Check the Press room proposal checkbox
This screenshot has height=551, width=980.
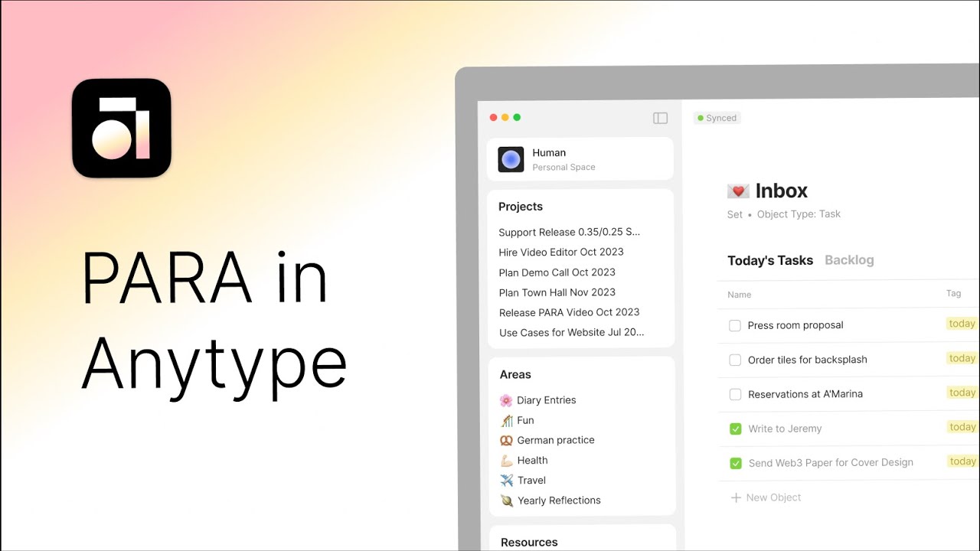point(735,325)
